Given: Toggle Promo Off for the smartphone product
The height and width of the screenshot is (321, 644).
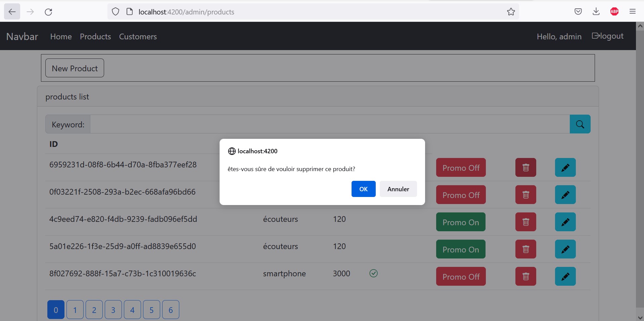Looking at the screenshot, I should pyautogui.click(x=460, y=276).
